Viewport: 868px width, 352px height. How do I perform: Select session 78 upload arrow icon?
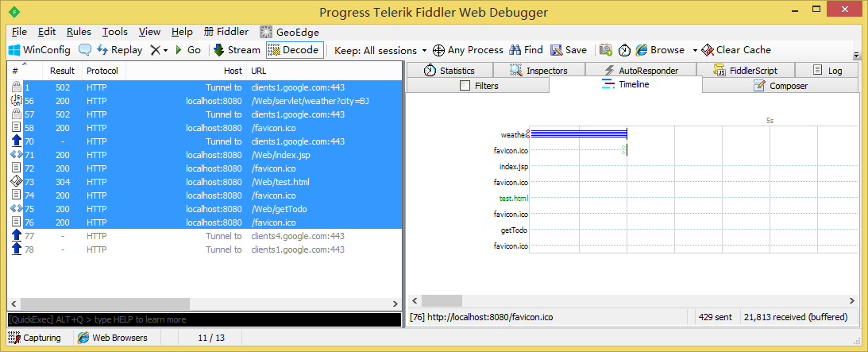point(17,249)
